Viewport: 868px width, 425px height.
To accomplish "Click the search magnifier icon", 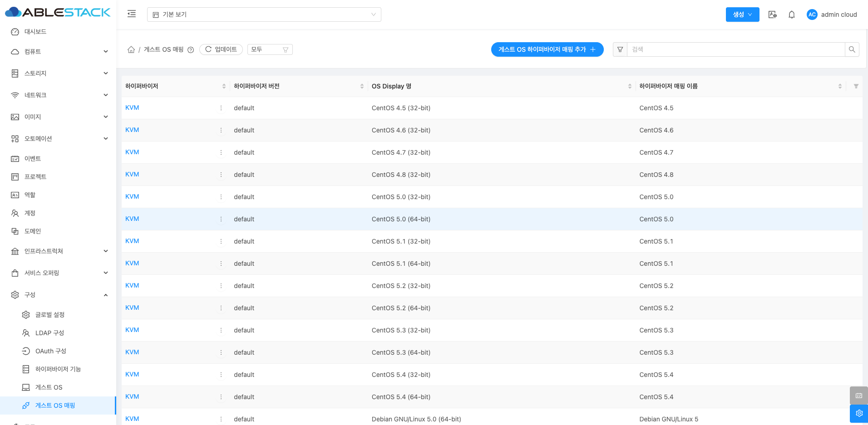I will coord(852,49).
